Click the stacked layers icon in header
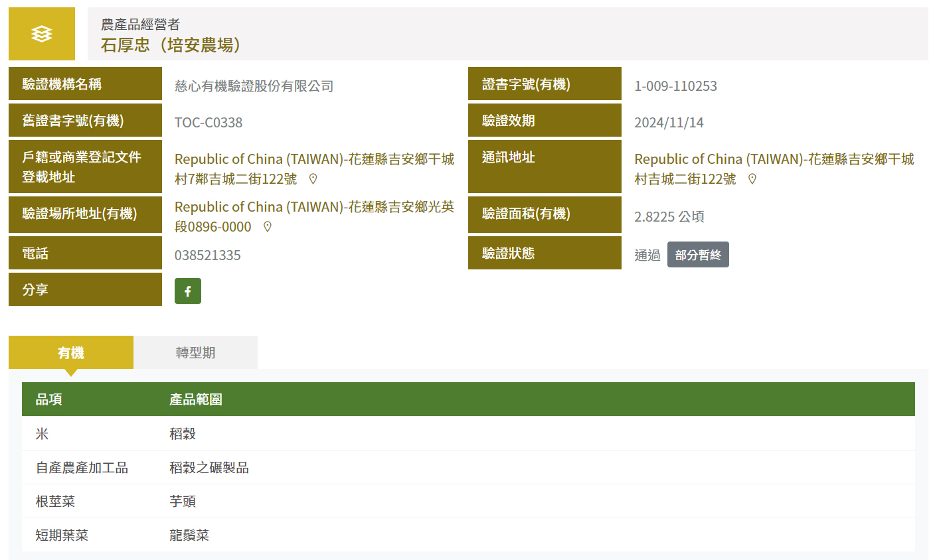This screenshot has width=939, height=560. [x=42, y=34]
